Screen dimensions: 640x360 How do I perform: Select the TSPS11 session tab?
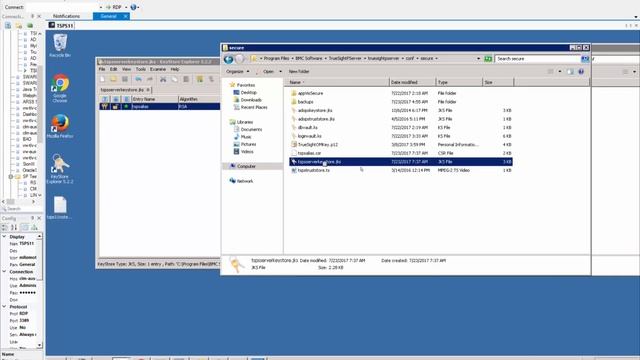point(61,25)
